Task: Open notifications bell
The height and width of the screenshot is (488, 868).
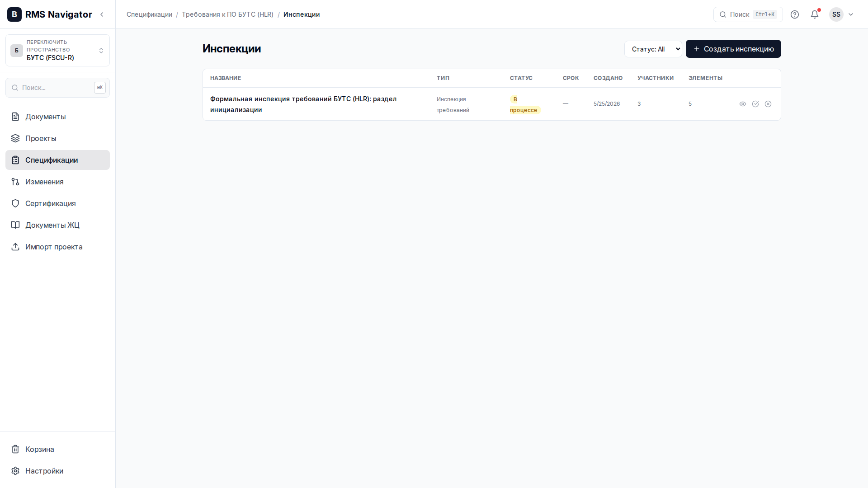Action: pyautogui.click(x=815, y=14)
